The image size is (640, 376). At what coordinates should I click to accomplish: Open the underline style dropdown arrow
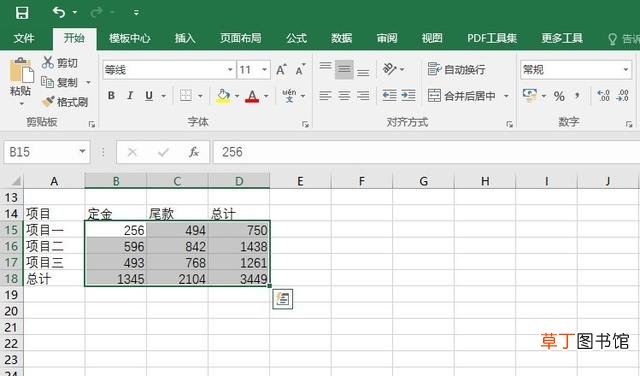click(x=164, y=96)
